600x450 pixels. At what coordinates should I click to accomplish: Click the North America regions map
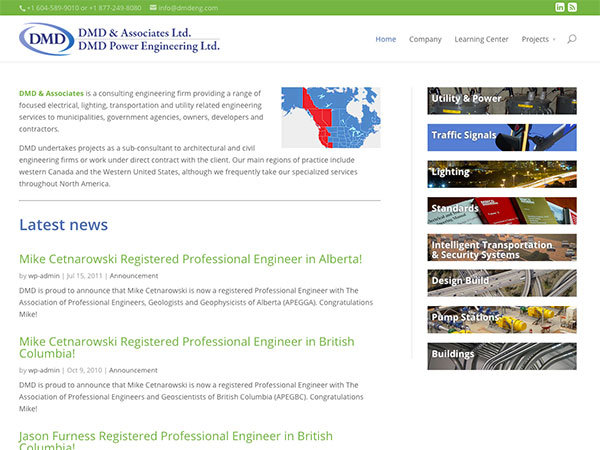coord(331,117)
